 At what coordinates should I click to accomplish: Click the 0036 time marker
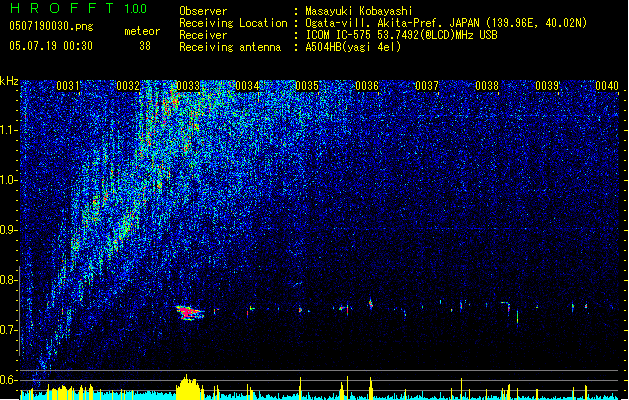coord(367,86)
